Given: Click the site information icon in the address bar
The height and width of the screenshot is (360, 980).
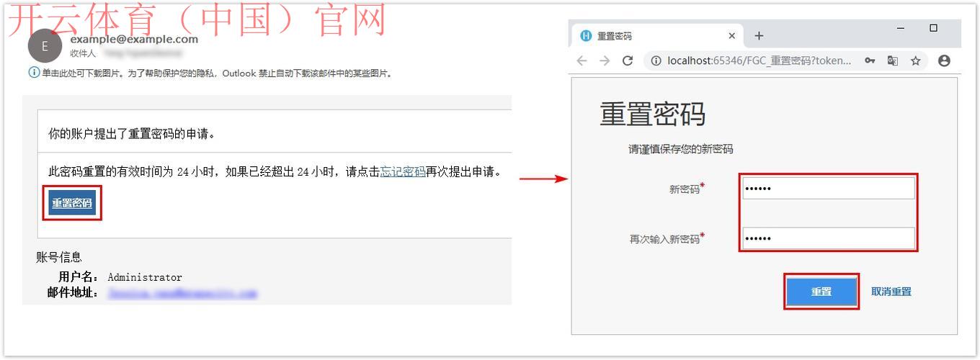Looking at the screenshot, I should [x=656, y=61].
